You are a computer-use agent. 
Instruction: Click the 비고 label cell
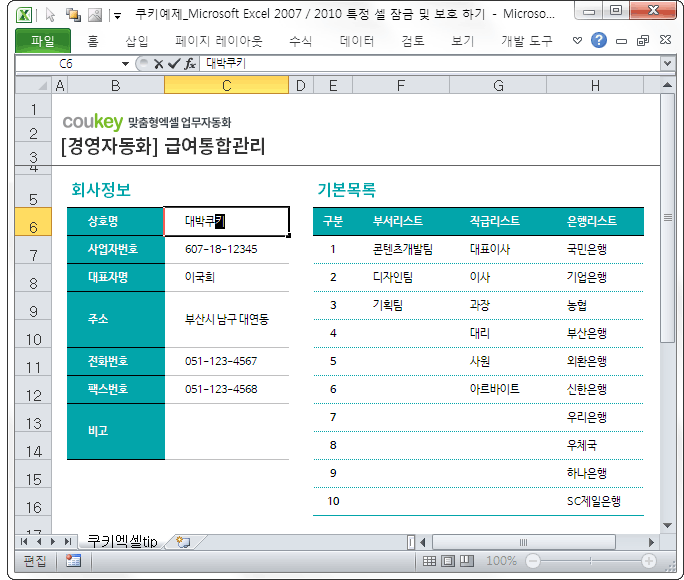[x=116, y=431]
